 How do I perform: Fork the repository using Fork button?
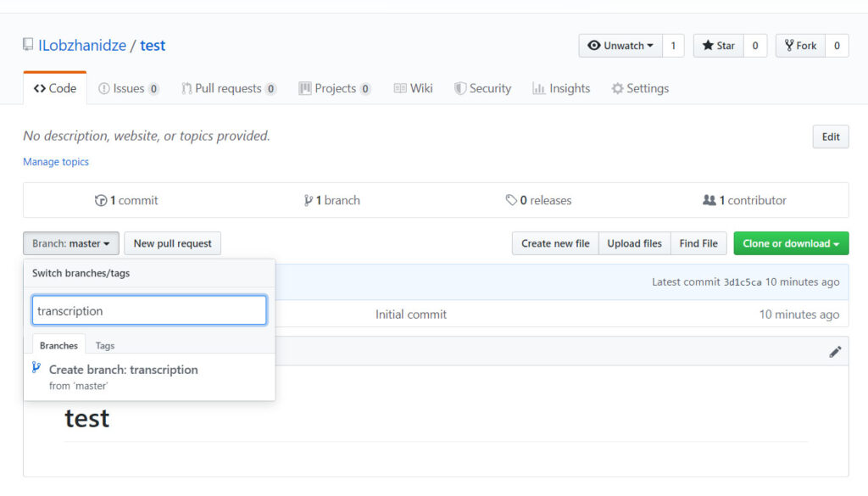pos(800,46)
